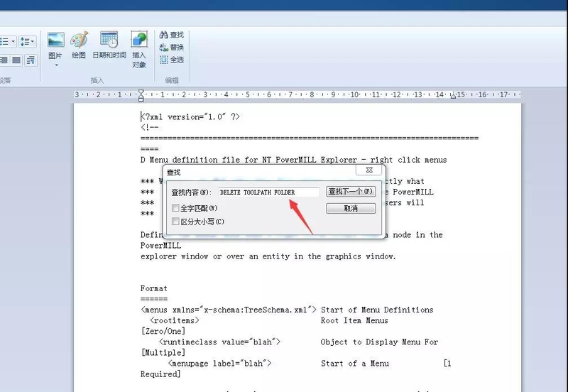
Task: Insert 日期和时间 into the document
Action: click(109, 45)
